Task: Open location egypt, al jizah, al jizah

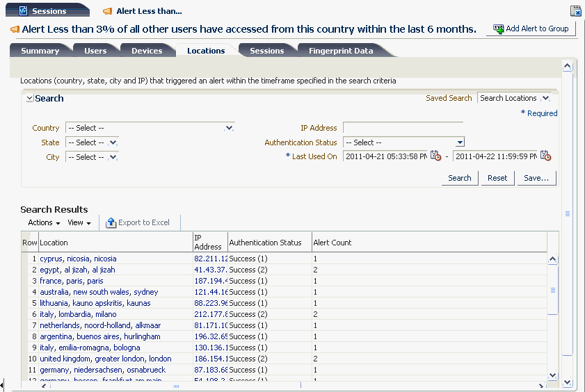Action: click(x=77, y=270)
